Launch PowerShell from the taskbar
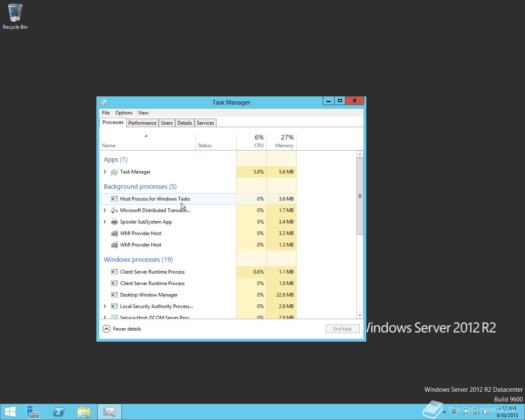525x420 pixels. coord(59,412)
